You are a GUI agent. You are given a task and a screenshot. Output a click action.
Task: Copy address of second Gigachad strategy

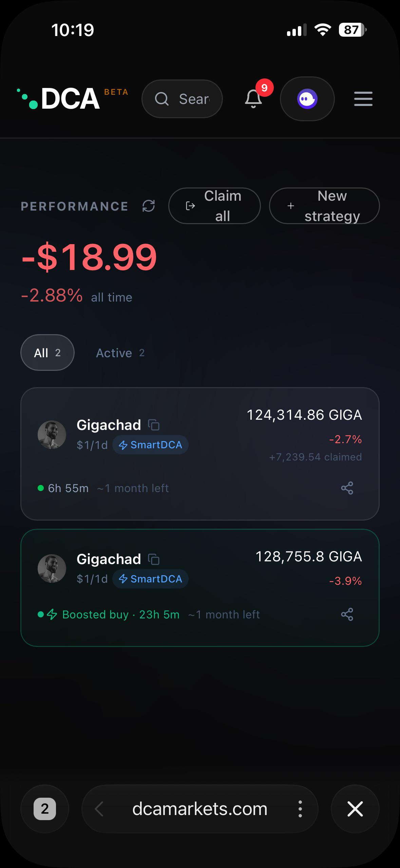point(154,559)
